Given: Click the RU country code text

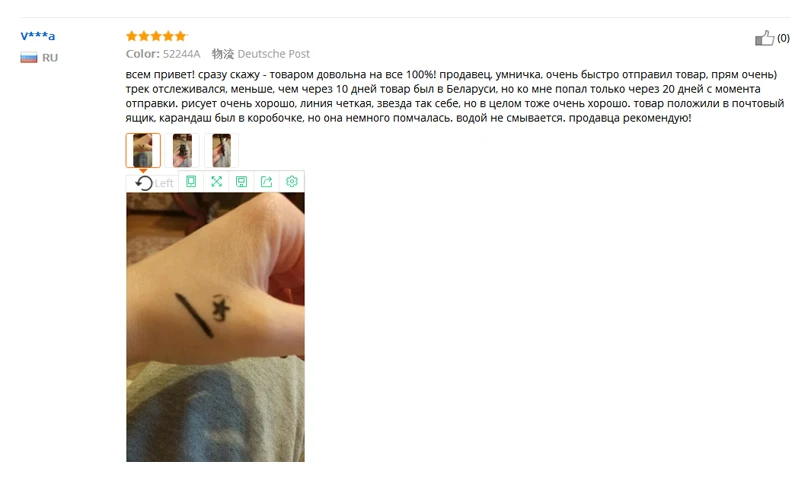Looking at the screenshot, I should (x=50, y=58).
